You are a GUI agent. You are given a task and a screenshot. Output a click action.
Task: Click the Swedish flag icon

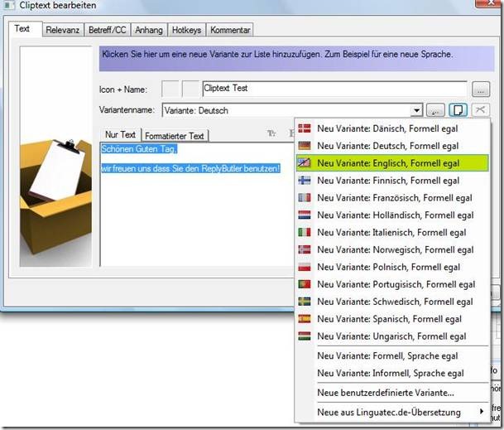point(304,302)
